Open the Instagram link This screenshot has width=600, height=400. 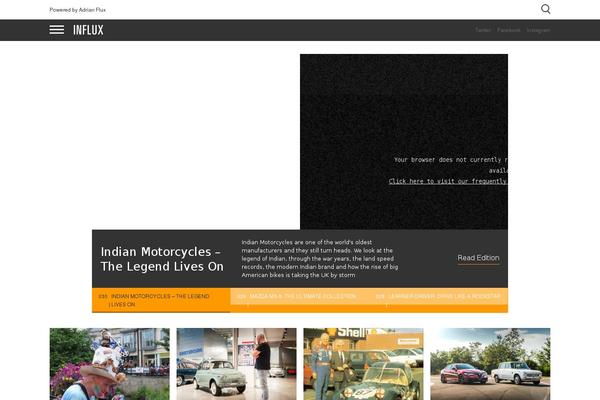538,30
